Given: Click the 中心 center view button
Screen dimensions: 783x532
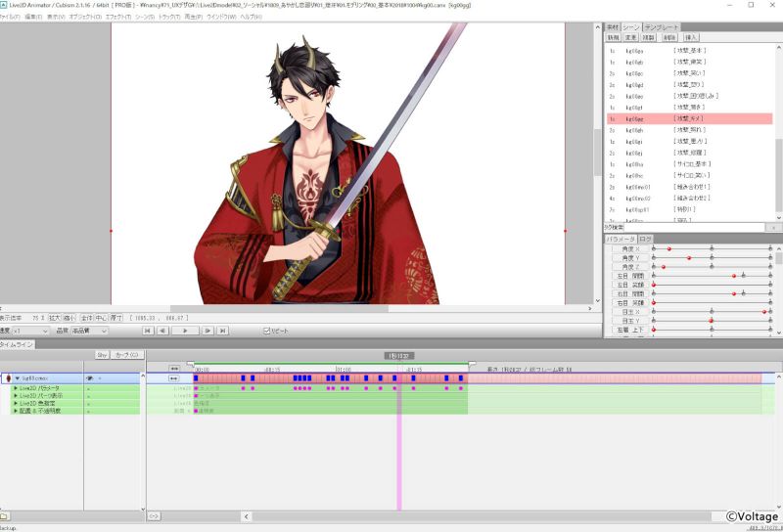Looking at the screenshot, I should [102, 318].
